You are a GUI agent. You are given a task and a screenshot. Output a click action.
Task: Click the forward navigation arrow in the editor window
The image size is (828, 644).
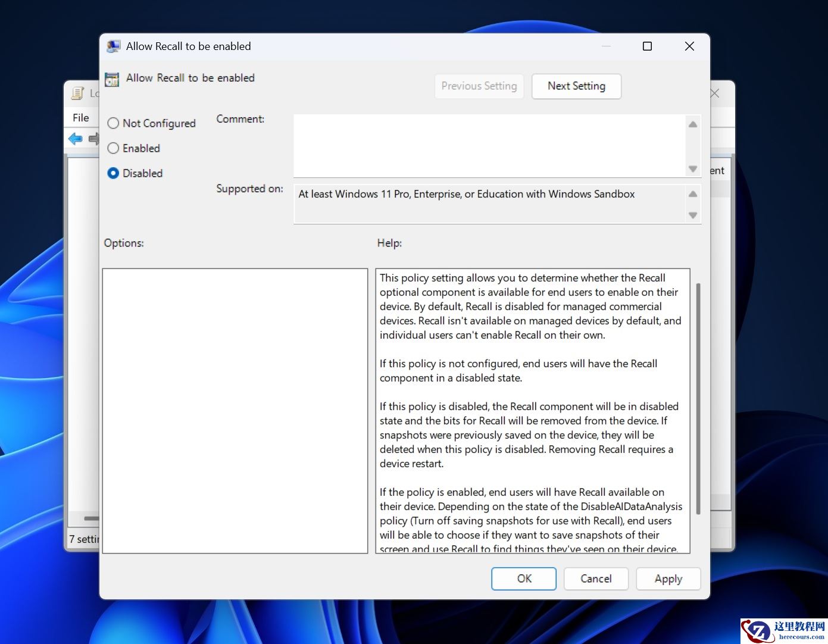point(94,139)
